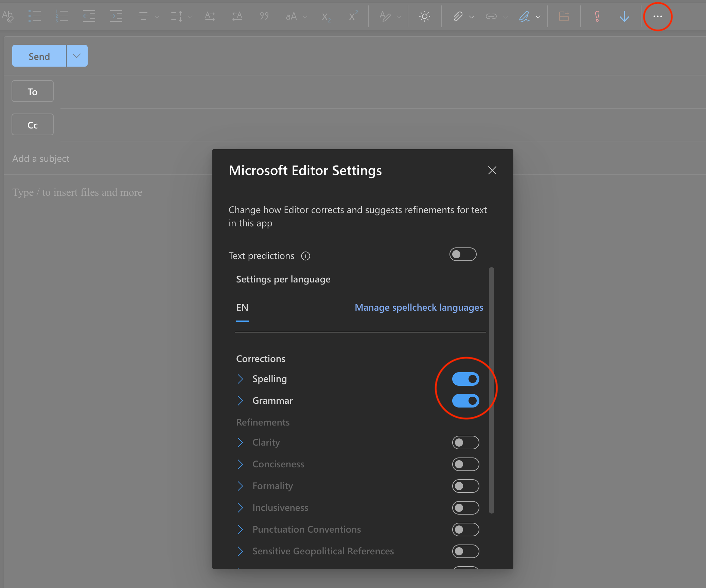Turn on the Clarity refinement
Viewport: 706px width, 588px height.
[465, 442]
